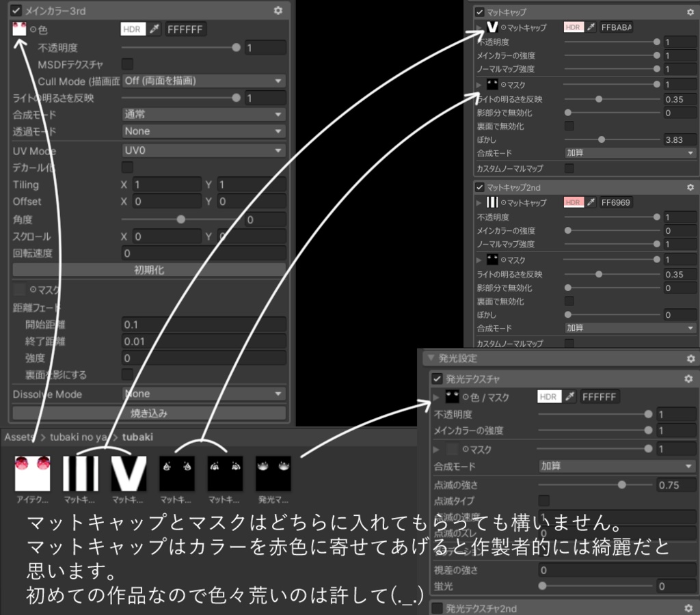Click the white HDR swatch in 発光テクスチャ
Viewport: 700px width, 615px height.
tap(549, 397)
